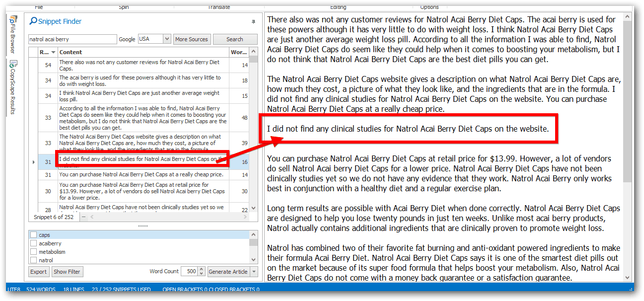Click the keyword list scroll-up arrow

click(x=254, y=234)
